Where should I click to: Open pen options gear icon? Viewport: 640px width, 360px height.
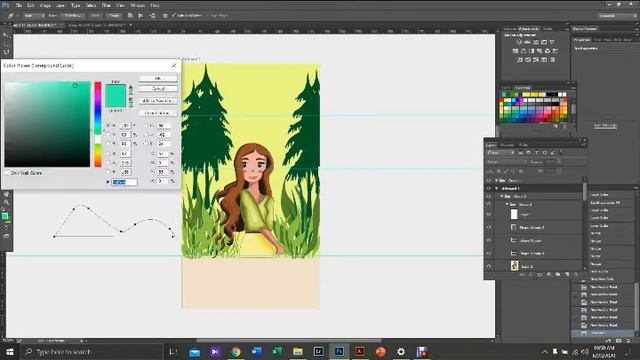coord(165,16)
